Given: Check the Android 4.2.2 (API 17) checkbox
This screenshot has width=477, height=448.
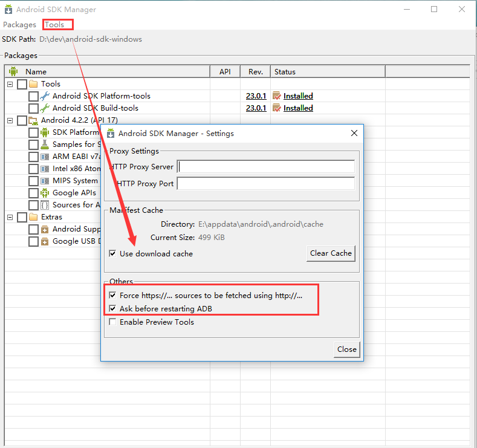Looking at the screenshot, I should point(22,120).
